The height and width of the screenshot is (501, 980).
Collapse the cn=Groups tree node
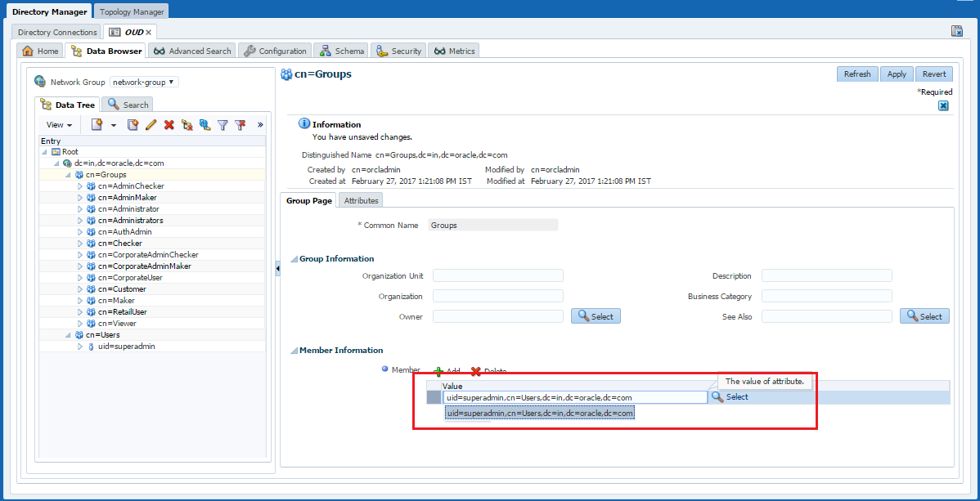pyautogui.click(x=68, y=175)
